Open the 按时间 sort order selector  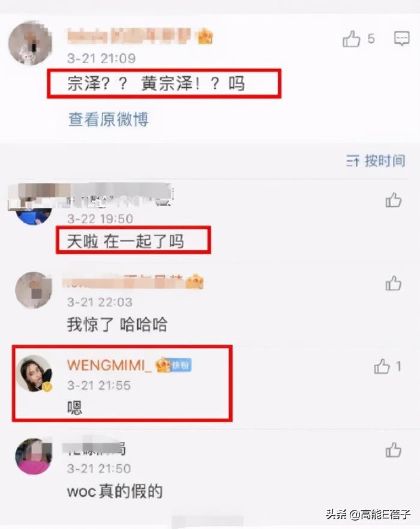(x=376, y=161)
